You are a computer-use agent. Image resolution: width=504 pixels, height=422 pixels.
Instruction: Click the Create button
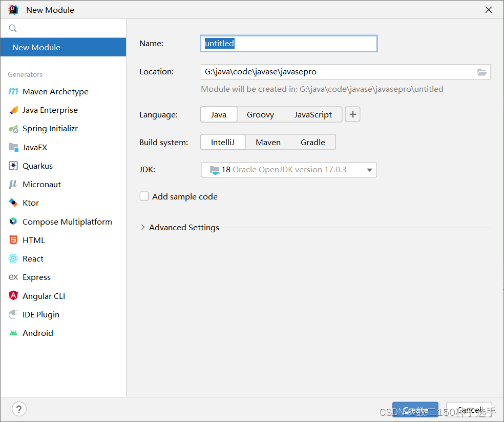[415, 410]
